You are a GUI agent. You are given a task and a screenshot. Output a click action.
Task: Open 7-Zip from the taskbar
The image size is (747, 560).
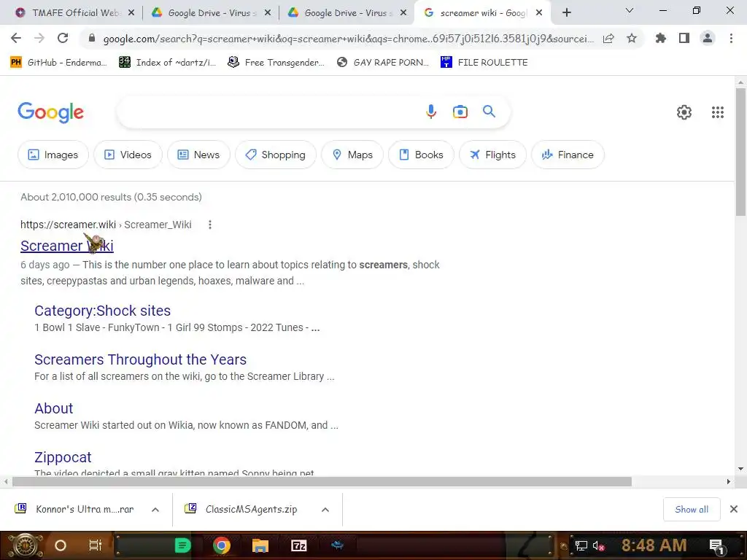[298, 545]
